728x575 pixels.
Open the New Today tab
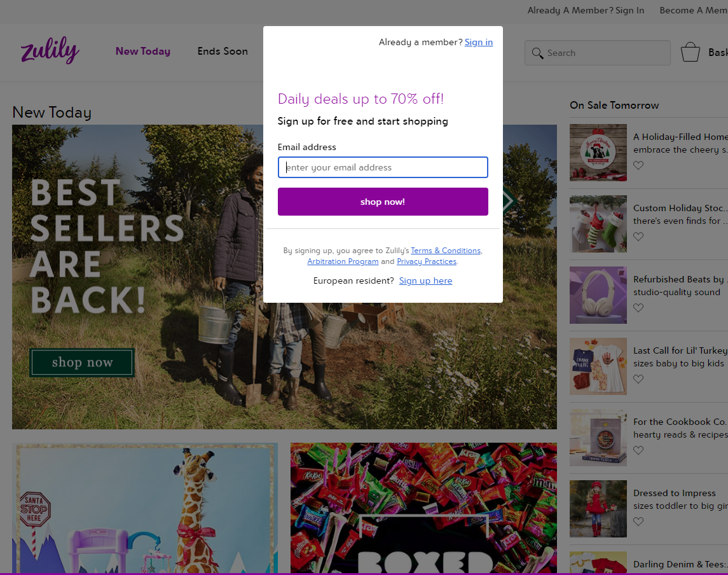tap(143, 52)
